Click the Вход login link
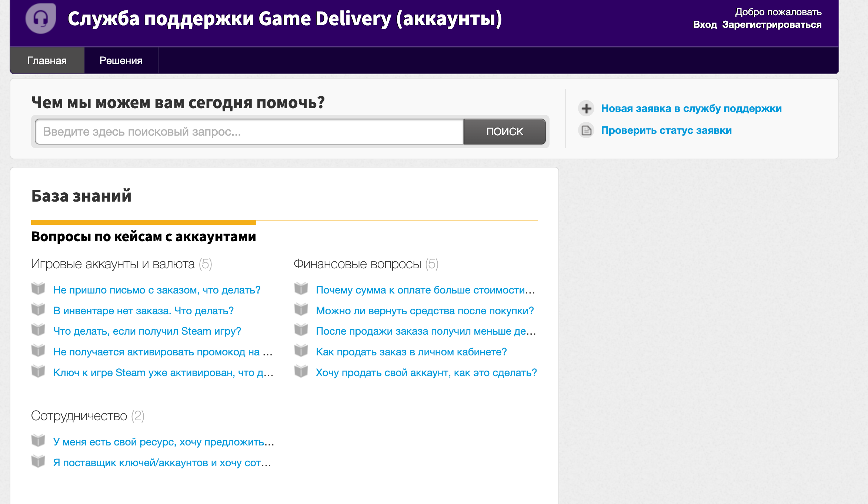The height and width of the screenshot is (504, 868). tap(705, 25)
